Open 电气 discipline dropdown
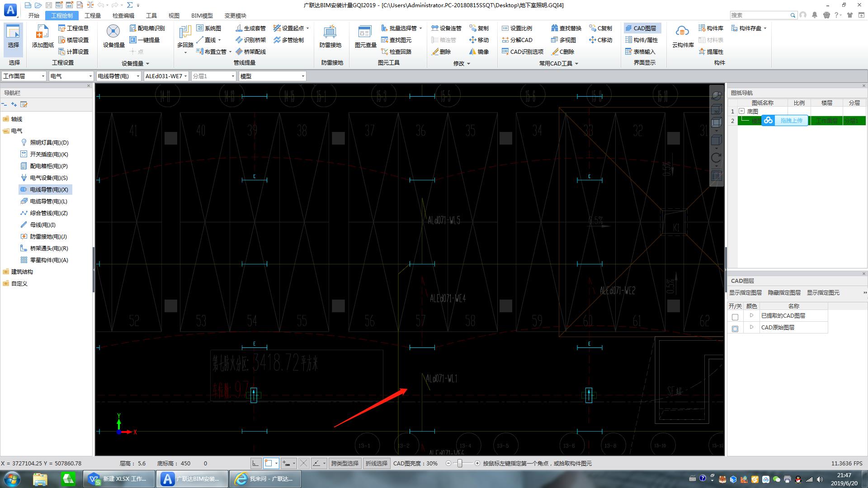The height and width of the screenshot is (488, 868). coord(71,76)
